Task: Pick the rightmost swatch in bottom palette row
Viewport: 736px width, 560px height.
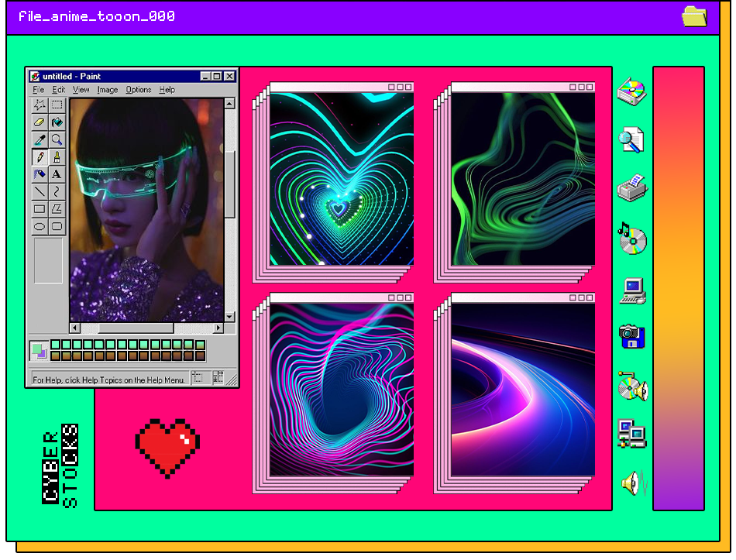Action: click(x=200, y=356)
